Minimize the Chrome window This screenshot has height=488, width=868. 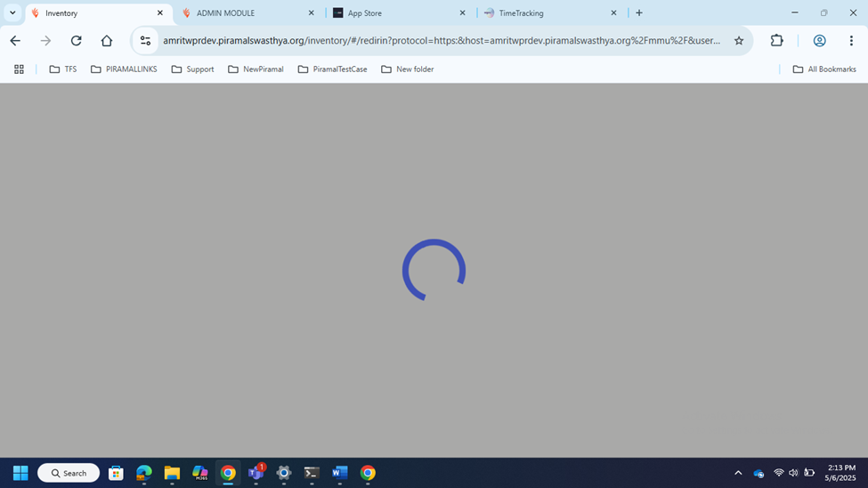tap(795, 12)
